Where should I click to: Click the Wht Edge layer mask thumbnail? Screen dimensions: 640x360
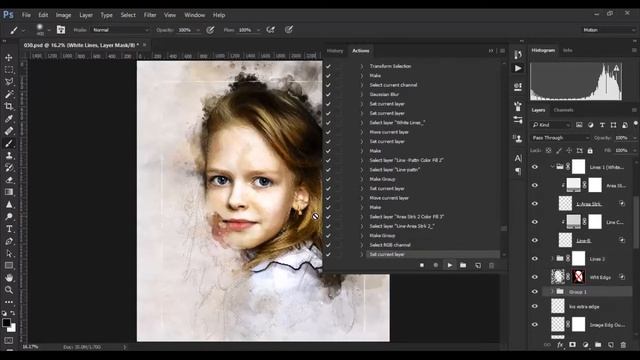click(x=578, y=277)
